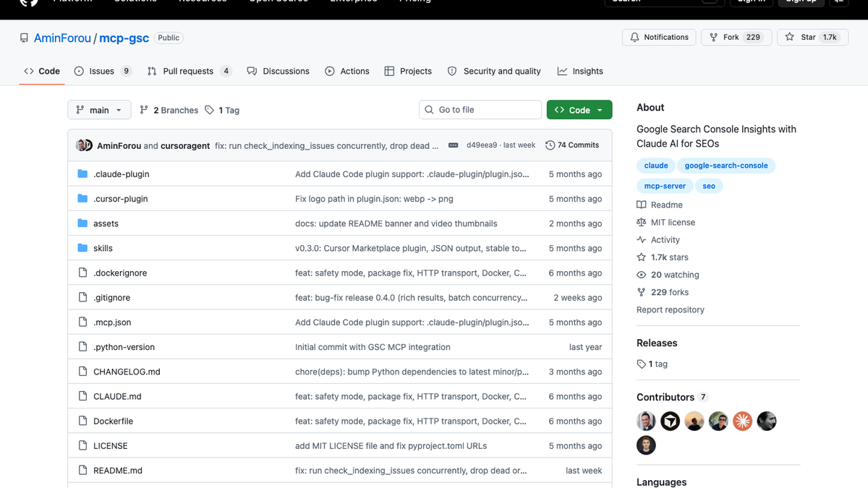The width and height of the screenshot is (868, 488).
Task: Click the Readme book icon
Action: 641,205
